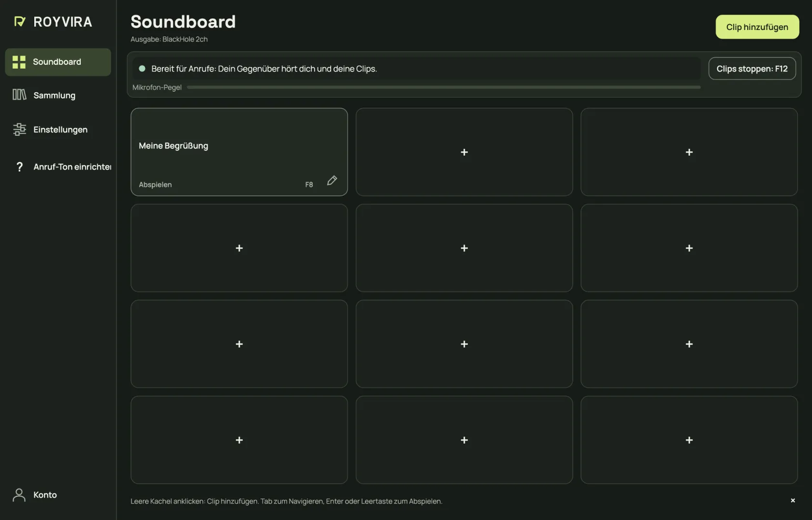Click the Einstellungen sliders icon

point(19,129)
